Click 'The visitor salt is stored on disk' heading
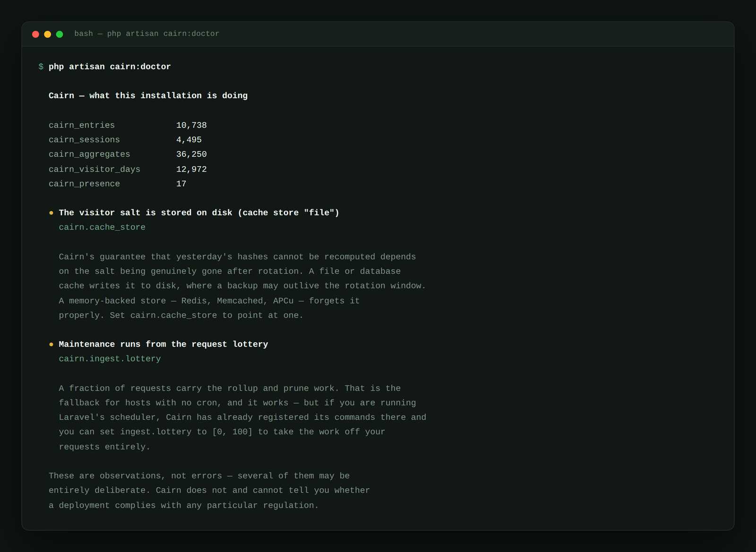The width and height of the screenshot is (756, 552). [199, 212]
